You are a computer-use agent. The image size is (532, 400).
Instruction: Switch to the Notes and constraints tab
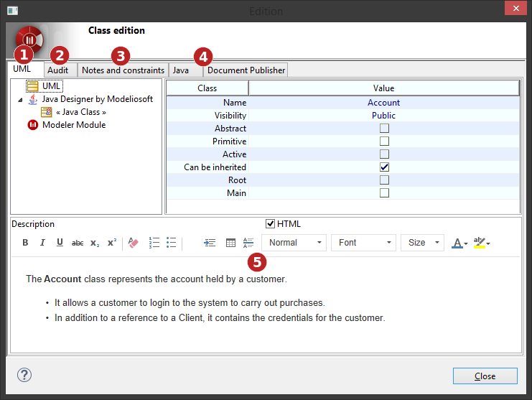pos(123,70)
